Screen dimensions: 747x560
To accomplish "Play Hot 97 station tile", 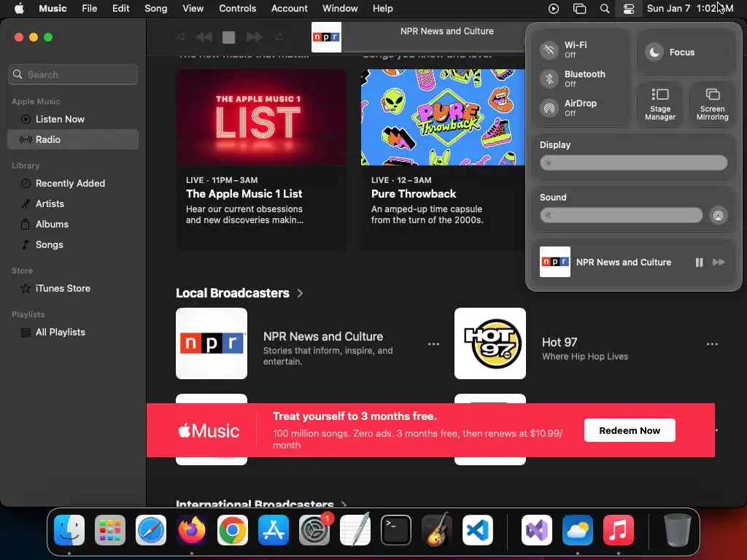I will point(490,343).
